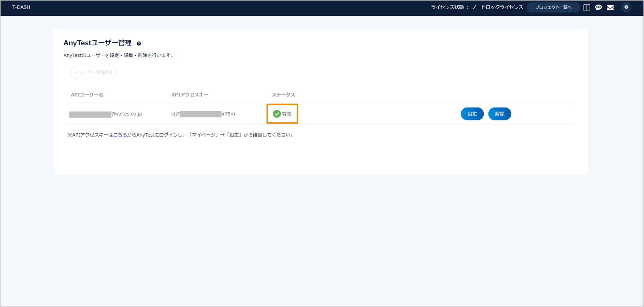Click the APIユーザー名 column header
Viewport: 644px width, 307px height.
point(87,95)
